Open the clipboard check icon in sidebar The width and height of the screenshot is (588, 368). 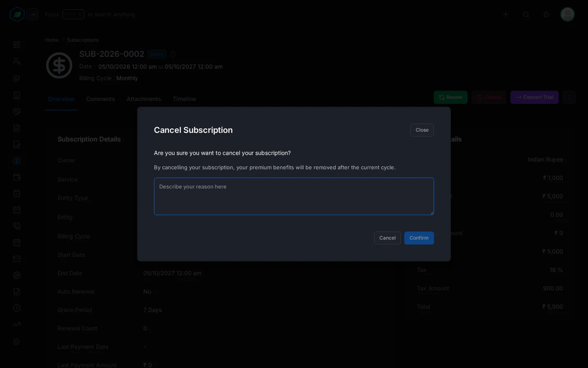17,193
